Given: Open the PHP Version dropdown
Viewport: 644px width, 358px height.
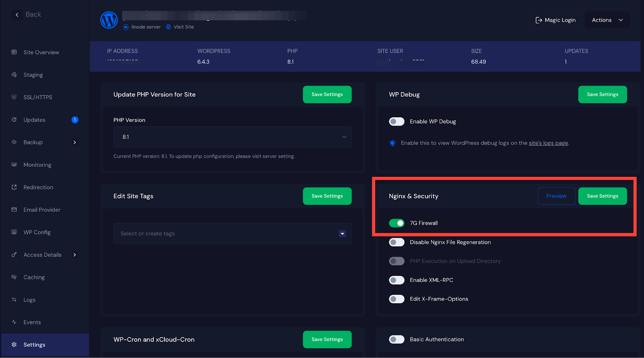Looking at the screenshot, I should [233, 137].
